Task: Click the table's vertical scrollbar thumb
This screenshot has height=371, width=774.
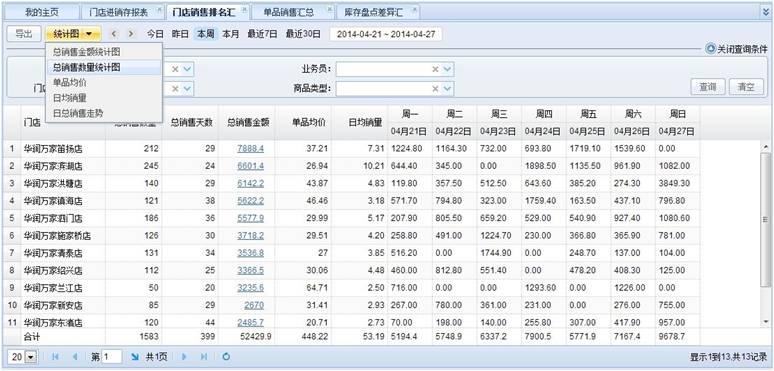Action: click(x=766, y=220)
